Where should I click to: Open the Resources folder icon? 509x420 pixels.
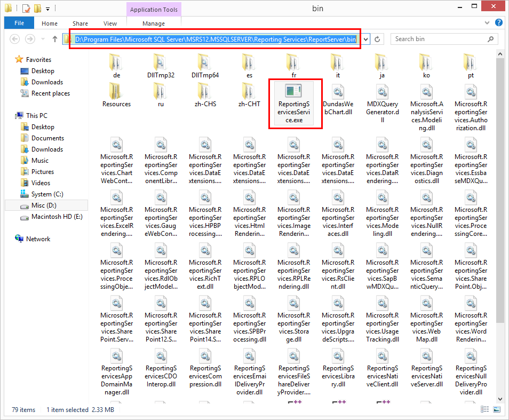click(116, 91)
